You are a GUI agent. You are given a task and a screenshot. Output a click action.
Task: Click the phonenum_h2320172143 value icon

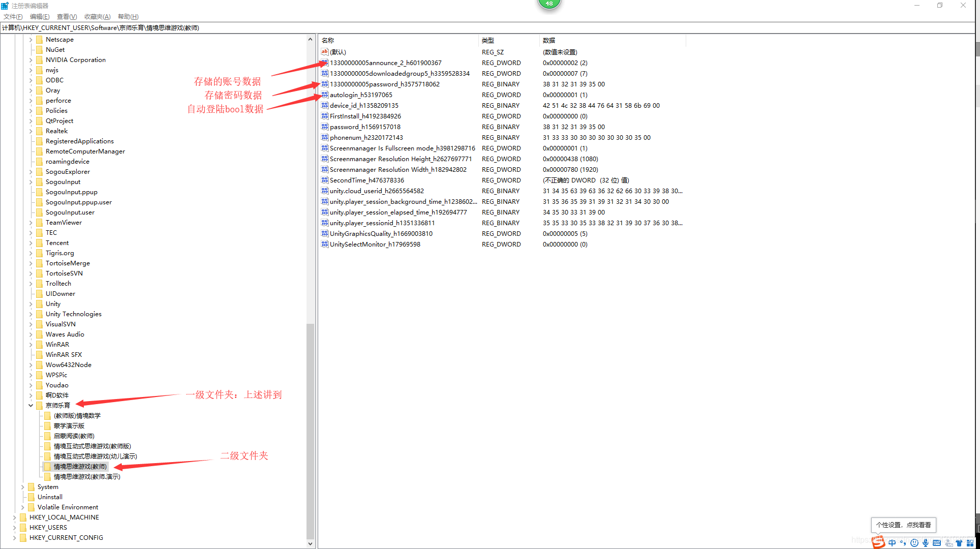[x=325, y=137]
